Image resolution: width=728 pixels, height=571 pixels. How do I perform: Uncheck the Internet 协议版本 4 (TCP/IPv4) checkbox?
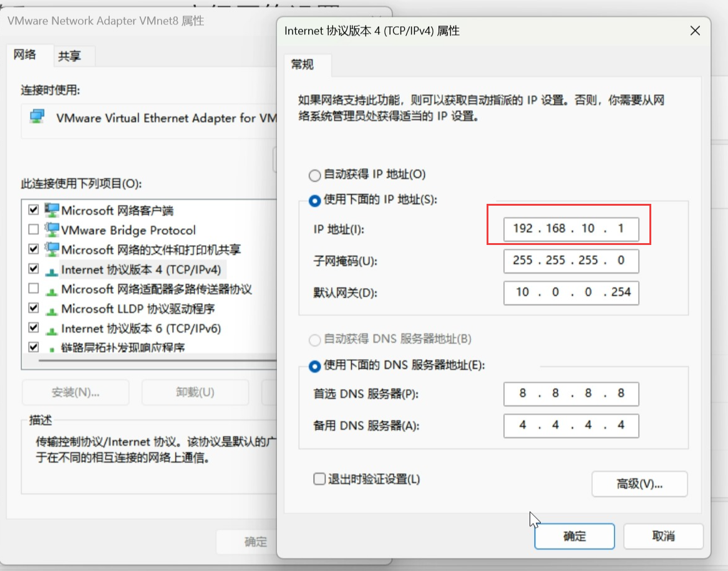[x=34, y=268]
